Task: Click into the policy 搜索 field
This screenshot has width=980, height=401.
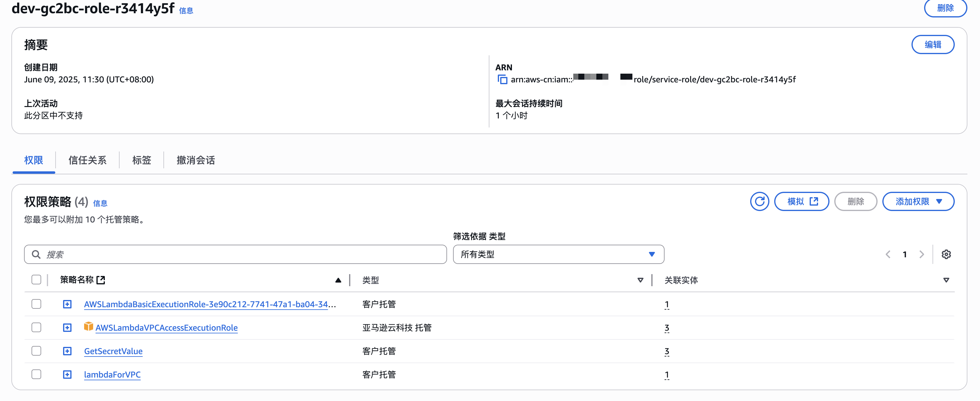Action: (x=236, y=254)
